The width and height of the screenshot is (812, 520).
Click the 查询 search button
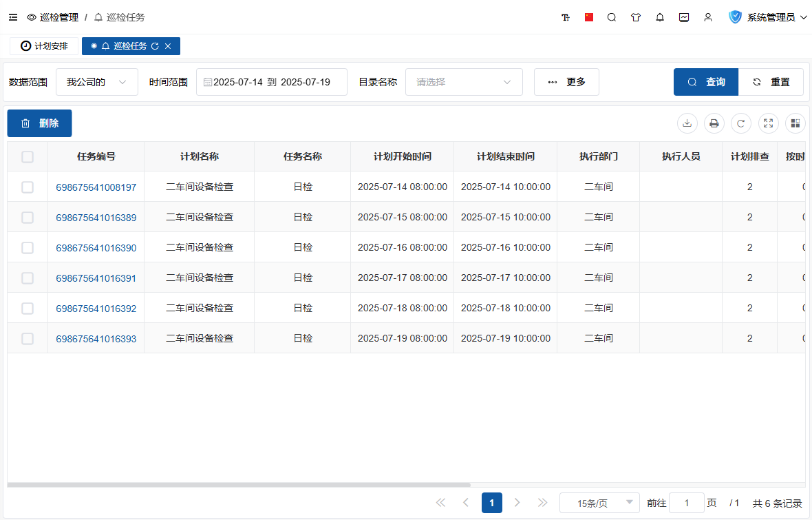[x=706, y=82]
